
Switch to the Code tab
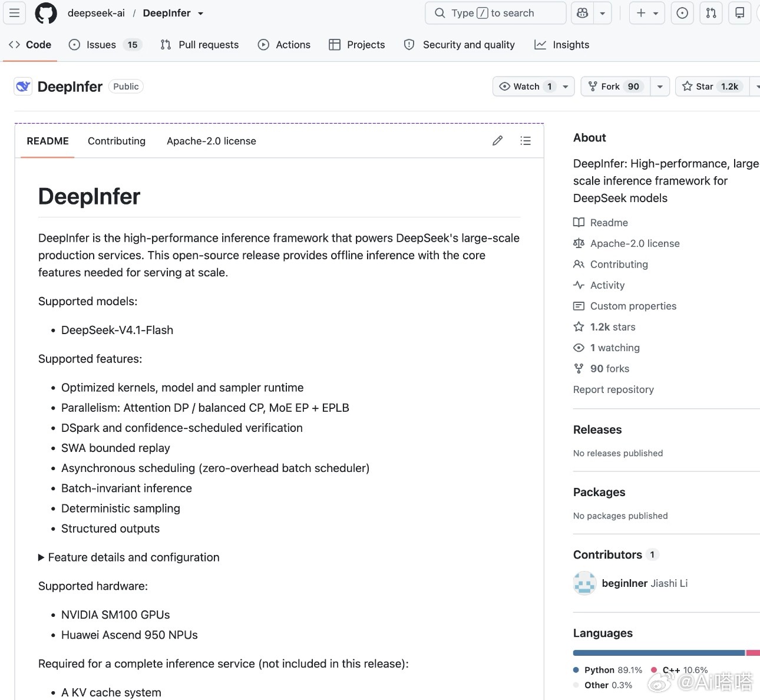point(30,45)
